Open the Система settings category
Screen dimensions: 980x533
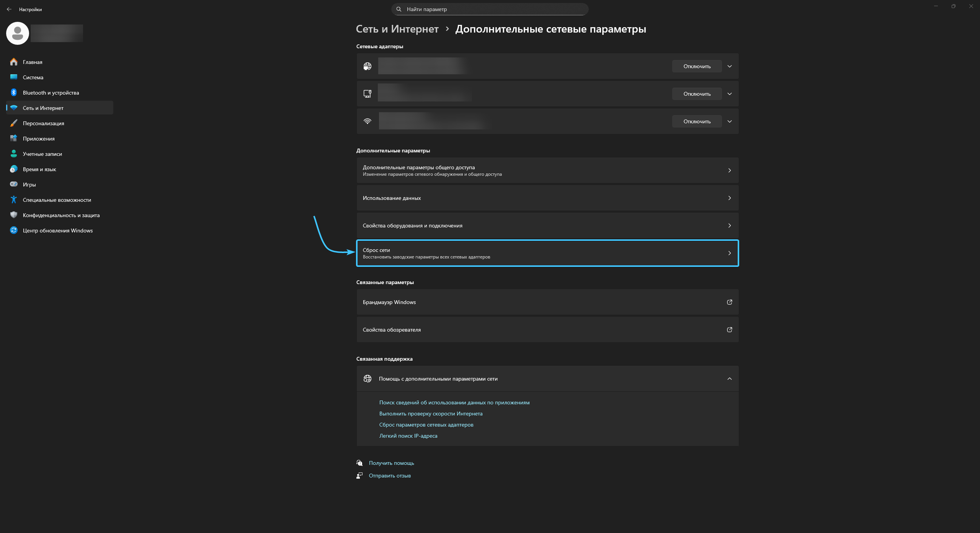point(33,77)
